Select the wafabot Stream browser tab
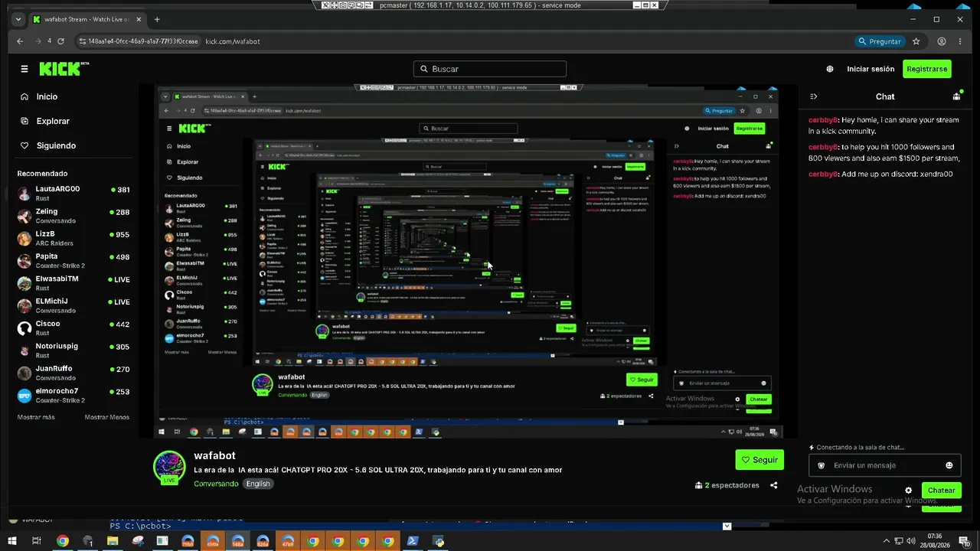The width and height of the screenshot is (980, 551). [x=88, y=19]
